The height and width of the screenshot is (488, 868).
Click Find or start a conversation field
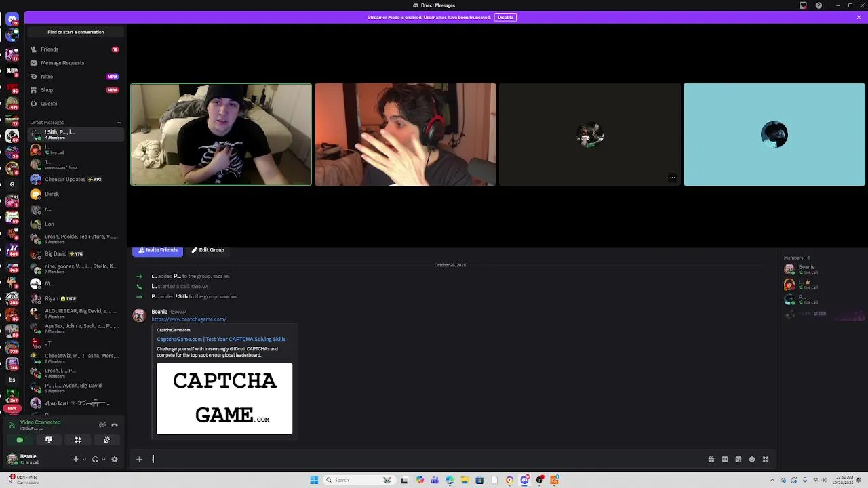click(x=75, y=32)
